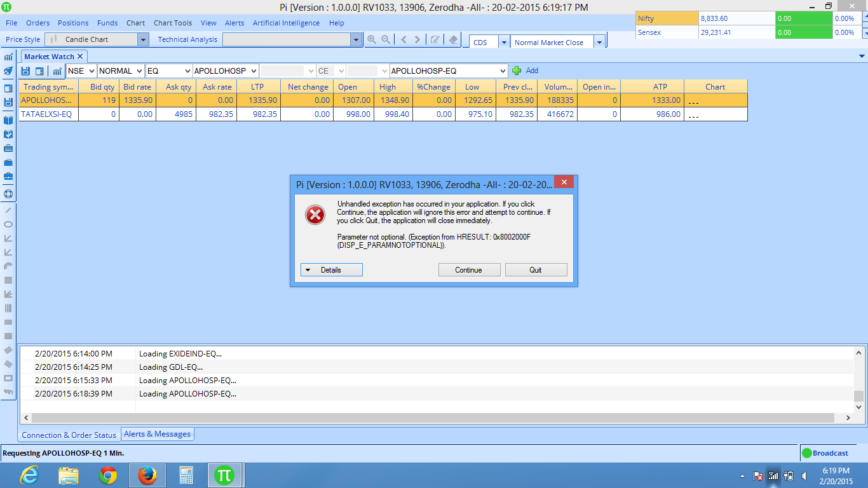Image resolution: width=868 pixels, height=488 pixels.
Task: Expand the CDS segment dropdown
Action: point(504,43)
